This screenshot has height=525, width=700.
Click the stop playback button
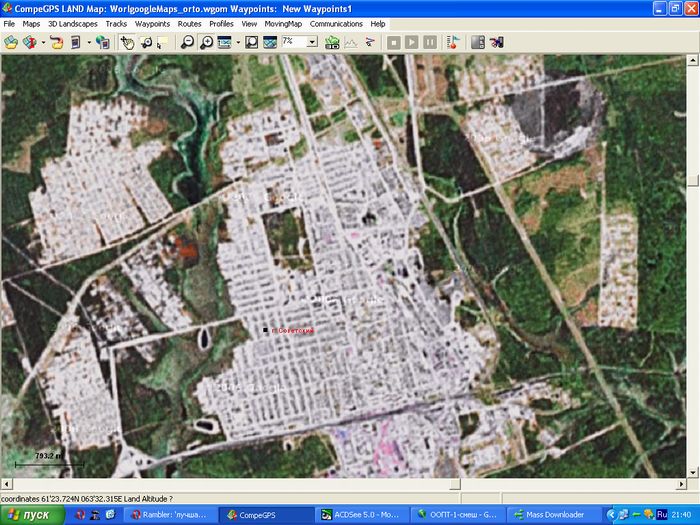[x=393, y=42]
